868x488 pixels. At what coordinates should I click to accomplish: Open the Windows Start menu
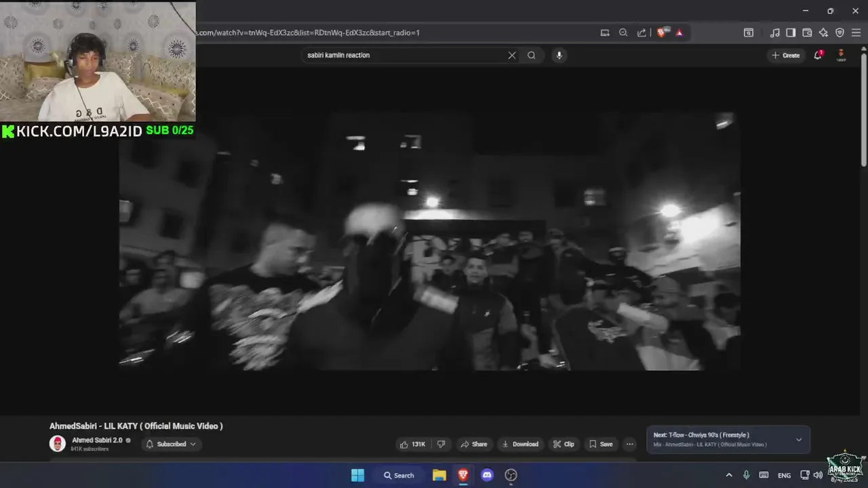coord(357,475)
